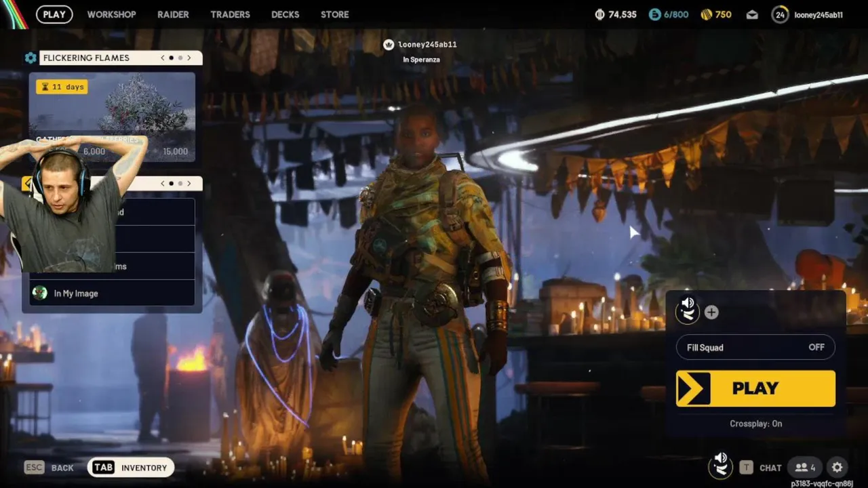
Task: Select second page dot in Flickering Flames header
Action: [x=180, y=58]
